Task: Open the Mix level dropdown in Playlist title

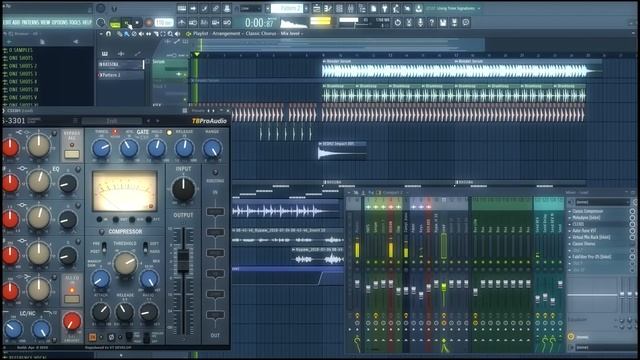Action: pyautogui.click(x=292, y=34)
